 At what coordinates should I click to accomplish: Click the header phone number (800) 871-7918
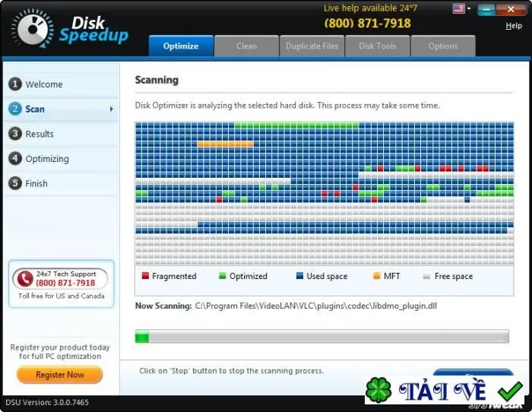click(x=367, y=23)
